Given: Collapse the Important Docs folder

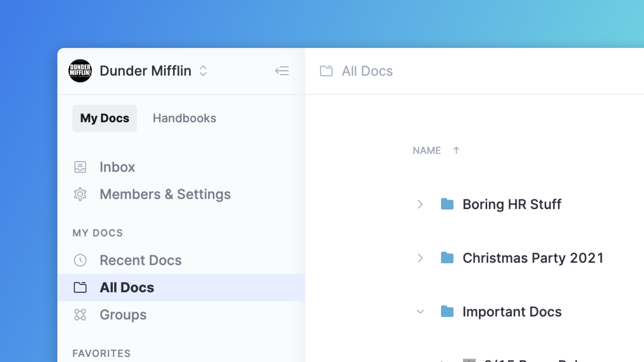Looking at the screenshot, I should [420, 312].
